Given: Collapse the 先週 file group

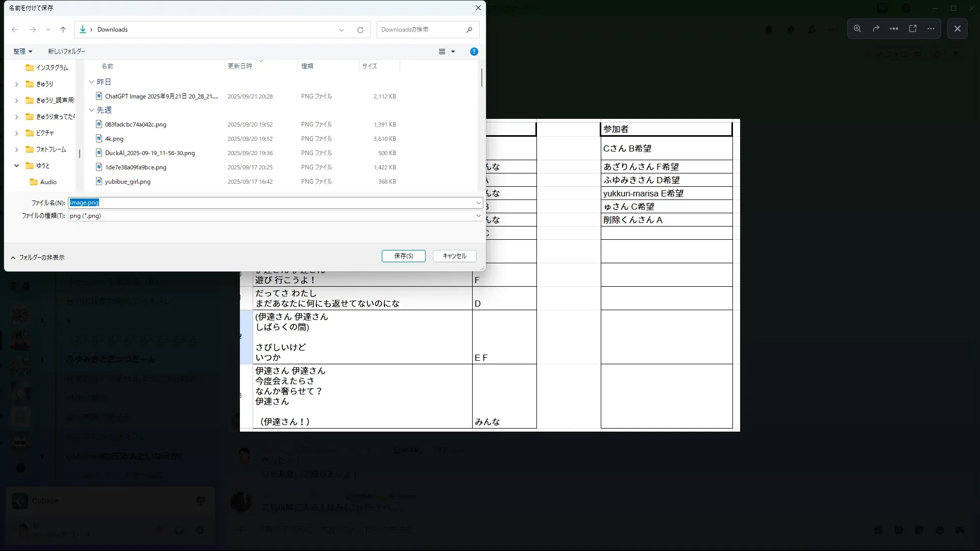Looking at the screenshot, I should click(x=91, y=110).
